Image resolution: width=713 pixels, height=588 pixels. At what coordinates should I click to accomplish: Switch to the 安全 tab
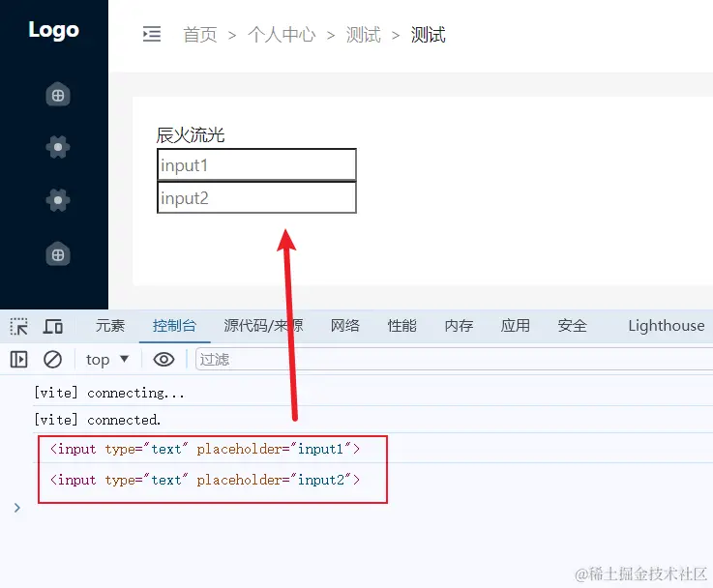click(x=572, y=326)
